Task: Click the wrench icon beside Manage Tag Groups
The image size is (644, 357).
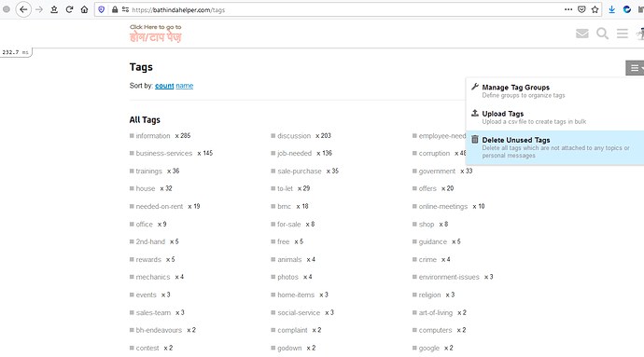Action: (x=475, y=87)
